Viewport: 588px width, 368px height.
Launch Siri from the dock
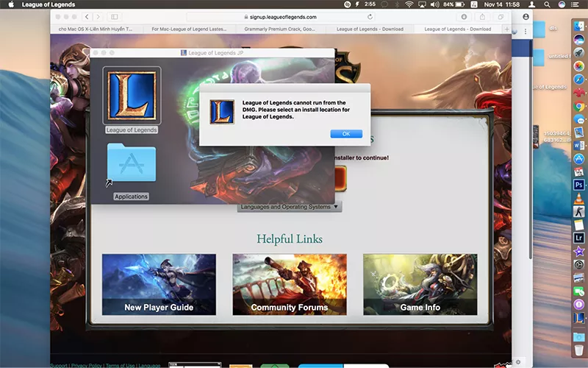[579, 40]
